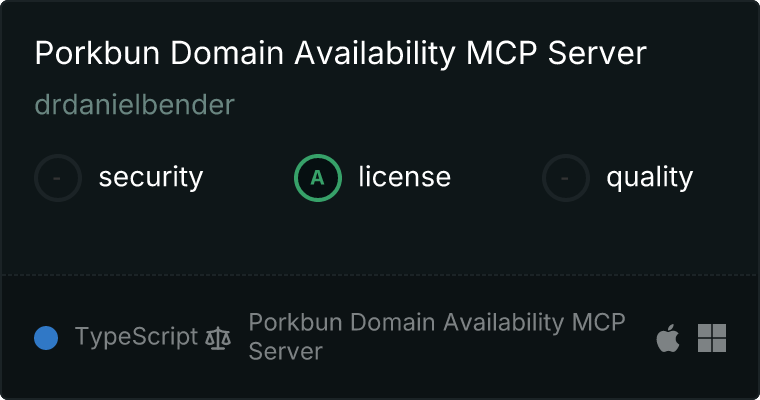The height and width of the screenshot is (400, 760).
Task: Click the security grade dash circle
Action: [58, 178]
